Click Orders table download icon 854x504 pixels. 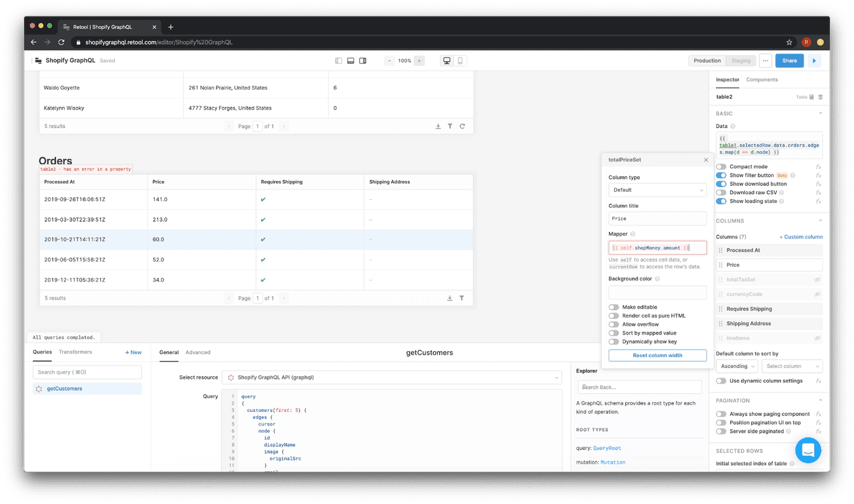[x=450, y=298]
